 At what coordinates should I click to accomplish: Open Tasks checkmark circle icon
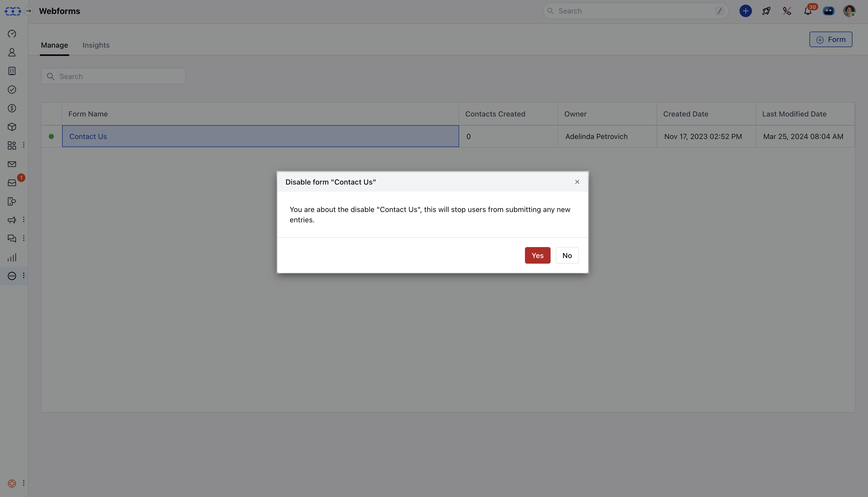tap(12, 89)
